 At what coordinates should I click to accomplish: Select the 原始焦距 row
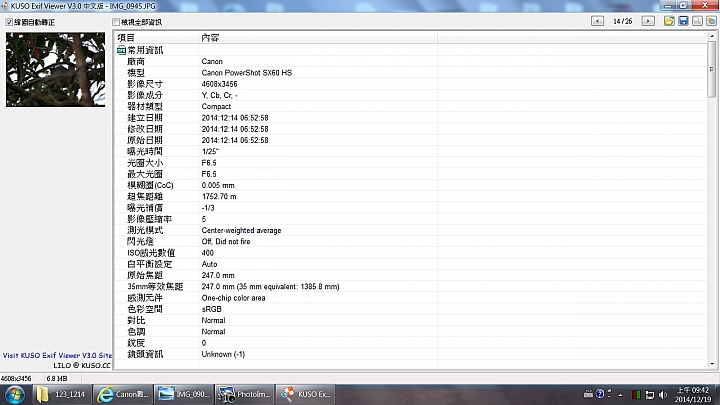pyautogui.click(x=411, y=275)
